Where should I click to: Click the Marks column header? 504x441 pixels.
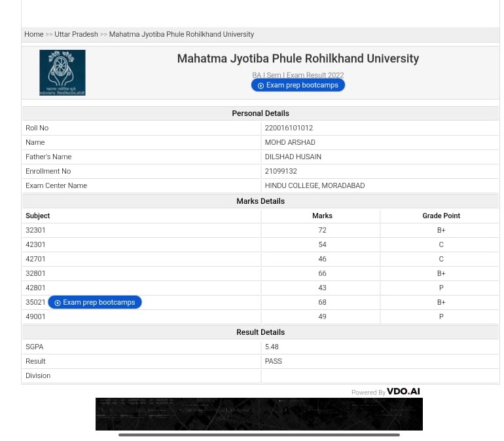point(322,216)
